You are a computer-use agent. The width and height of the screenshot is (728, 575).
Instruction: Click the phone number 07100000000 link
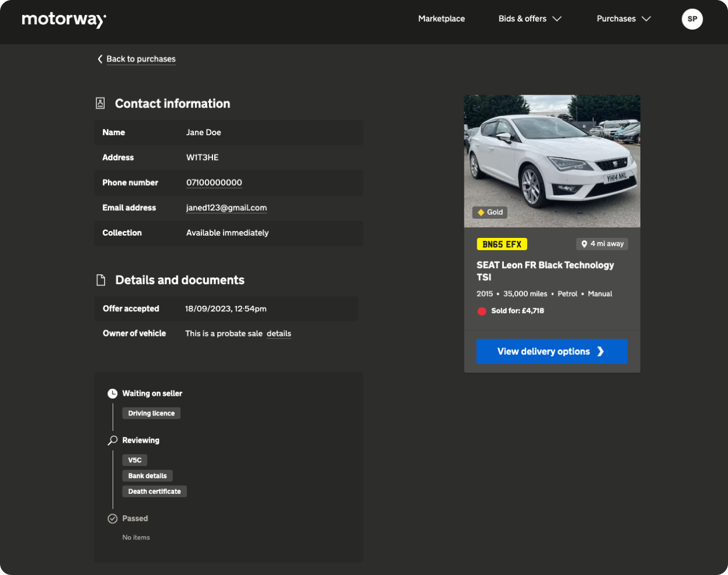(x=214, y=183)
